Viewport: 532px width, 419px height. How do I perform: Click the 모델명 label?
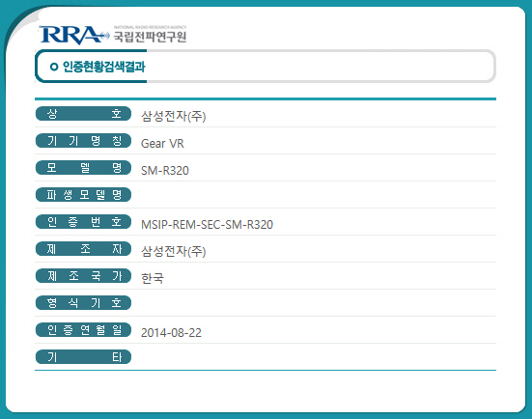tap(83, 168)
